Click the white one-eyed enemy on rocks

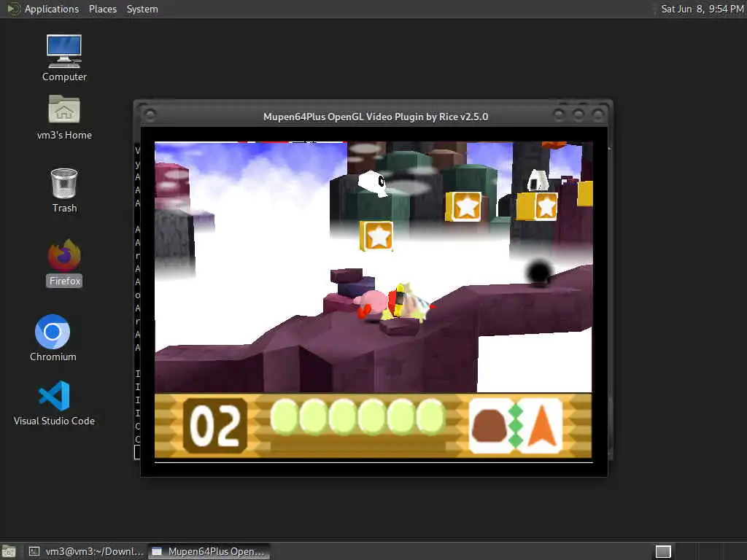(x=373, y=182)
